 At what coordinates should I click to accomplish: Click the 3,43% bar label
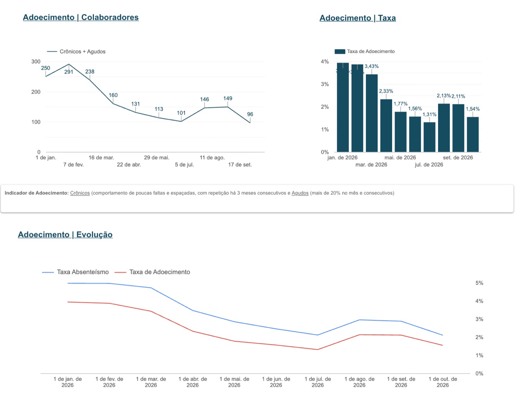pyautogui.click(x=372, y=66)
